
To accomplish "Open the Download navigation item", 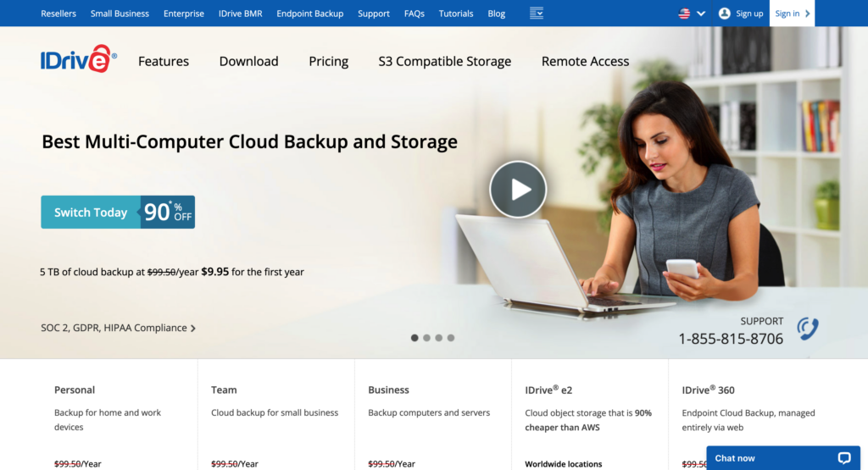I will tap(248, 61).
